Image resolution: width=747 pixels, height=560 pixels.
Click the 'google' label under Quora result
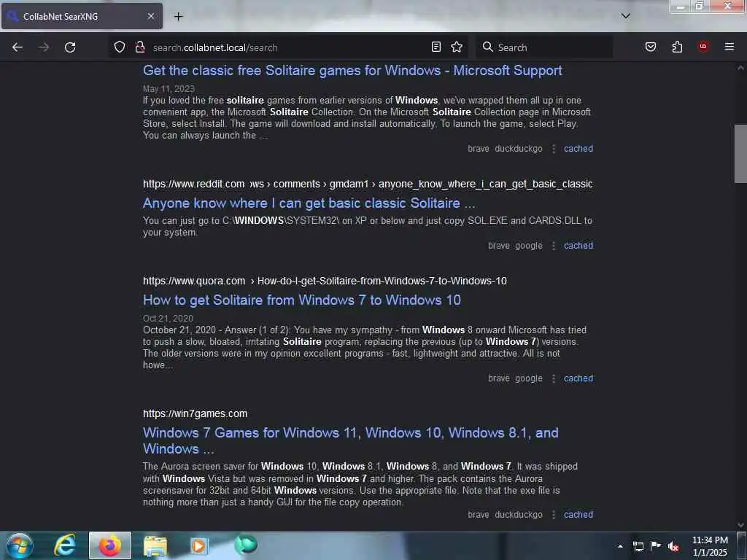529,378
